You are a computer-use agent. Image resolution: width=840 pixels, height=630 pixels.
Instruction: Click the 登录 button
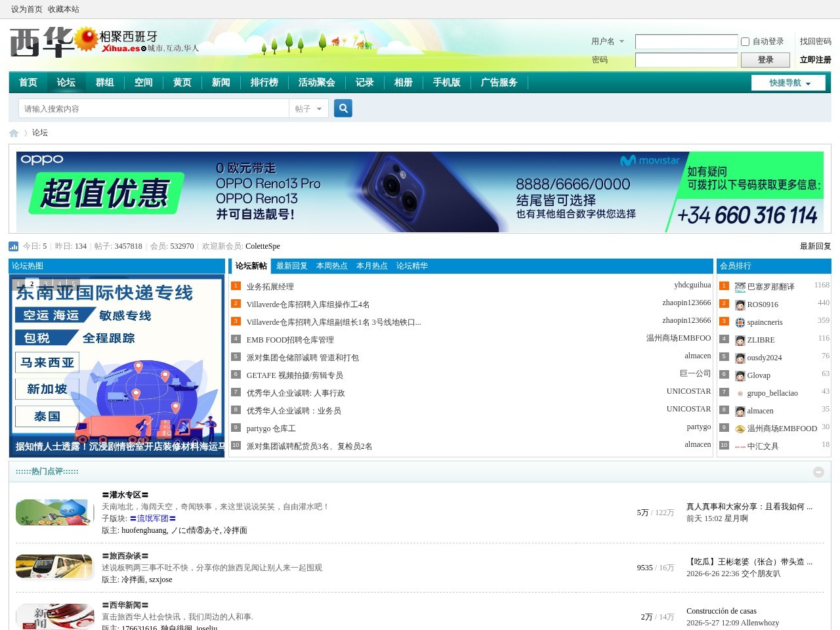tap(765, 60)
